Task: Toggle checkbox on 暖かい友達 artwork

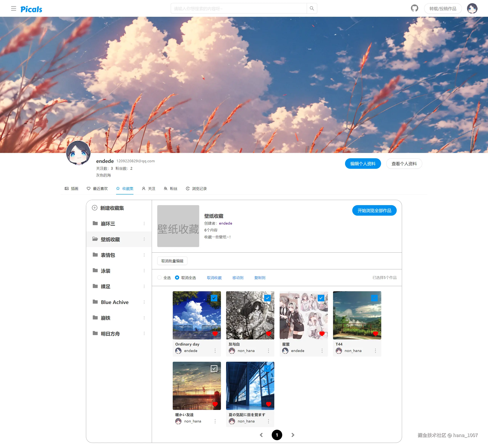Action: 214,369
